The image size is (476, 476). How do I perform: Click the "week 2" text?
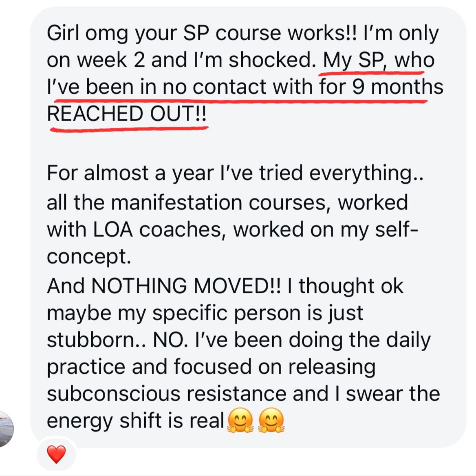tap(111, 60)
